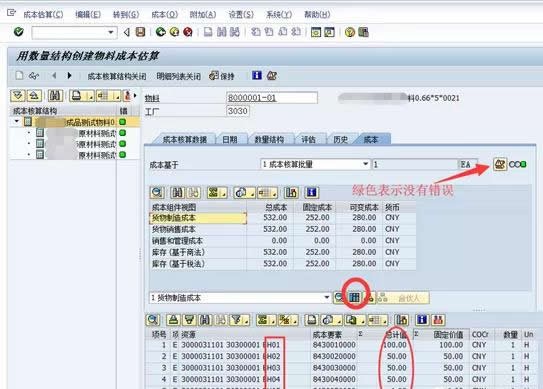The image size is (543, 389).
Task: Open the 成本估算(C) menu
Action: [x=43, y=15]
